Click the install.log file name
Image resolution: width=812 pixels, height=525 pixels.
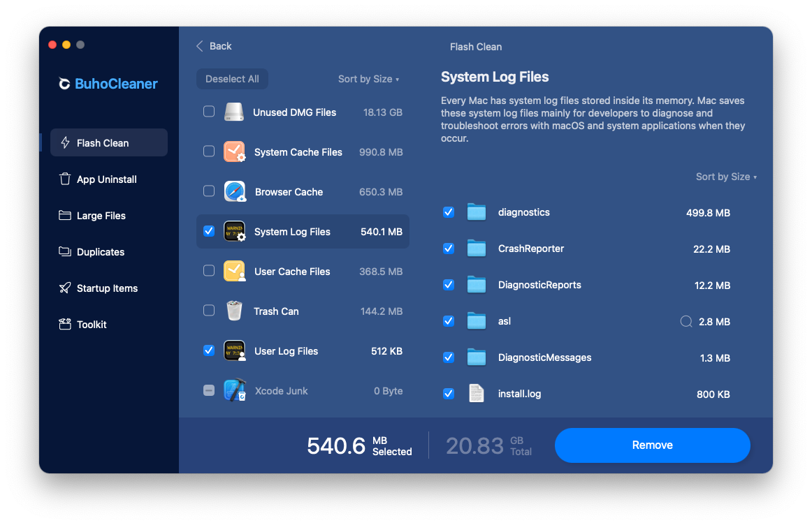click(x=519, y=394)
